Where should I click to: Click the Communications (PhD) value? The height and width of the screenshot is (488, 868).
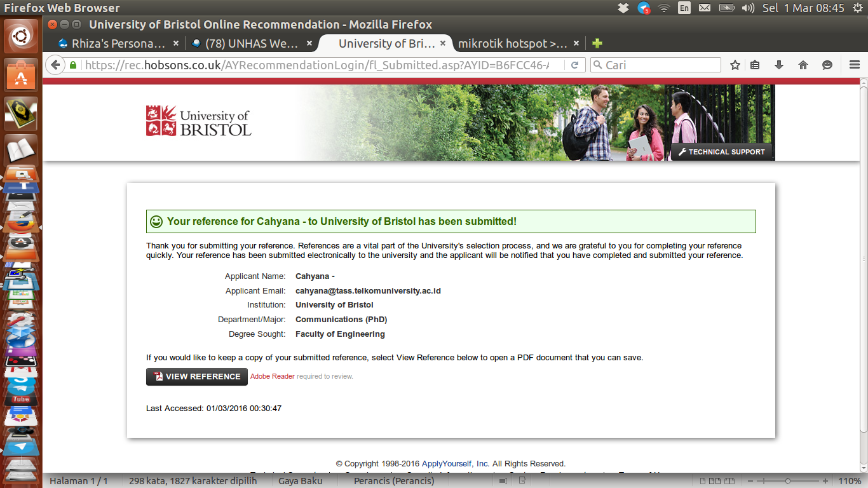click(341, 320)
